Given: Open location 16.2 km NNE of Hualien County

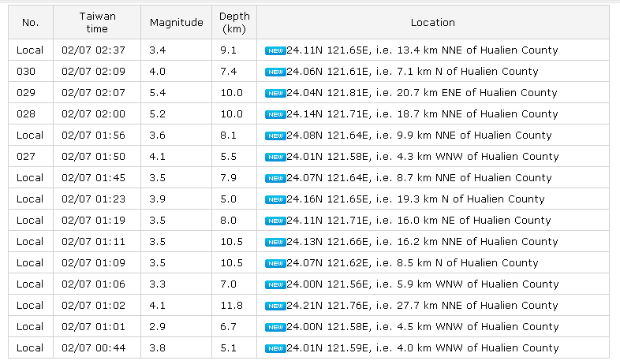Looking at the screenshot, I should click(x=422, y=242).
